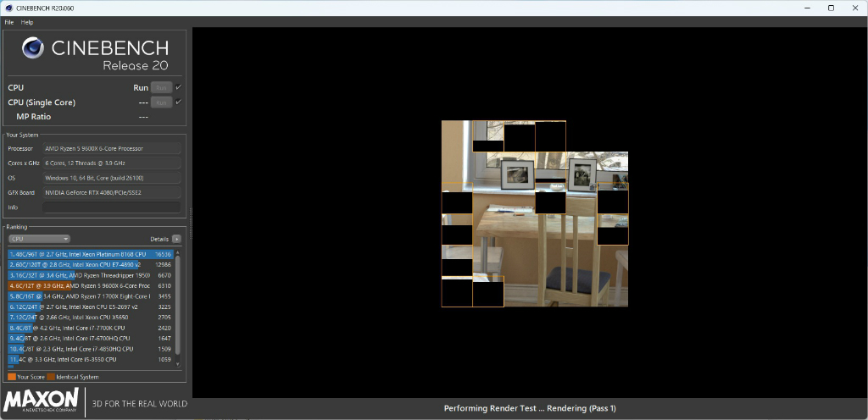Screen dimensions: 868x420
Task: Open the Help menu
Action: coord(27,22)
